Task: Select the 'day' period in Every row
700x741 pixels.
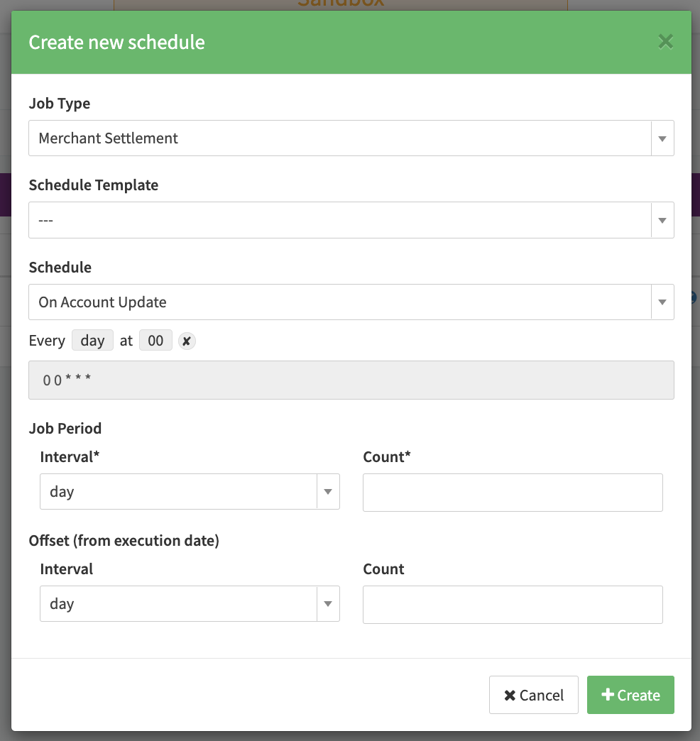Action: pos(92,341)
